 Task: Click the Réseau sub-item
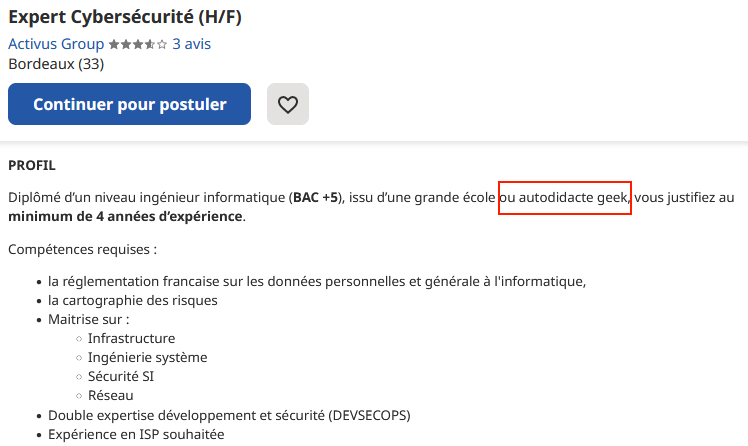[111, 395]
